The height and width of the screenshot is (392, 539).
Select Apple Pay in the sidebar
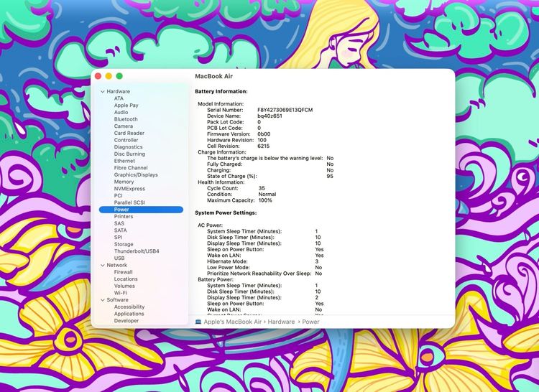click(126, 106)
